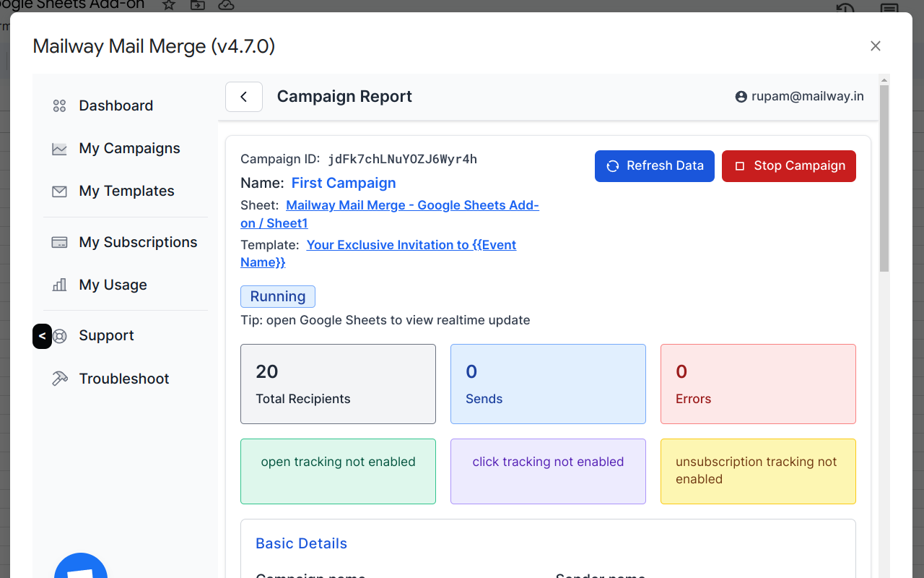Click the My Campaigns chart icon

click(x=59, y=149)
